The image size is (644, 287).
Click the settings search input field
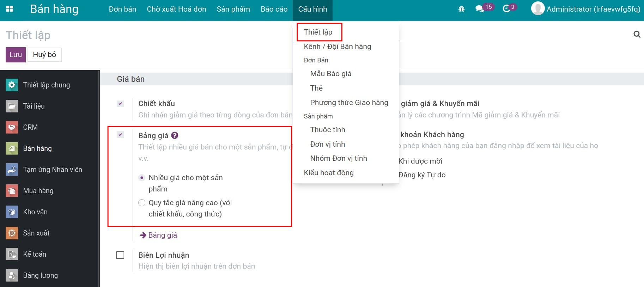point(515,34)
